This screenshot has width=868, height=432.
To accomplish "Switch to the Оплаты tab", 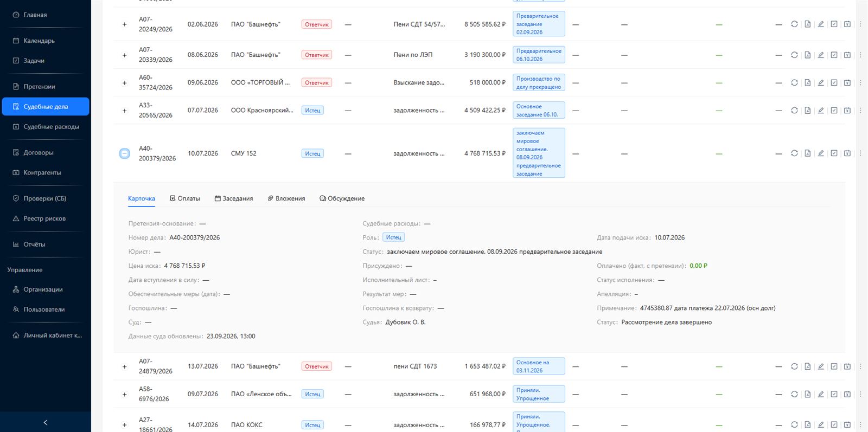I will tap(185, 198).
